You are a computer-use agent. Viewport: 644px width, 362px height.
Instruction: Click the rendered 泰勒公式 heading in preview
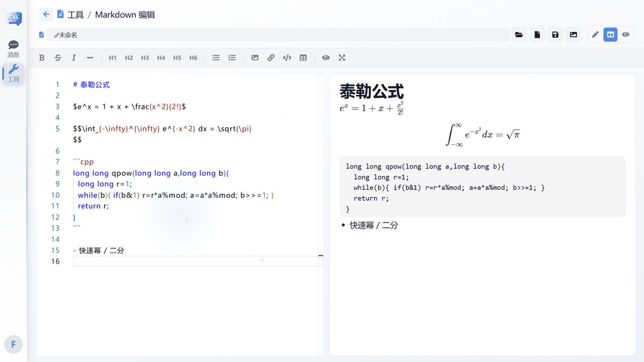tap(371, 91)
